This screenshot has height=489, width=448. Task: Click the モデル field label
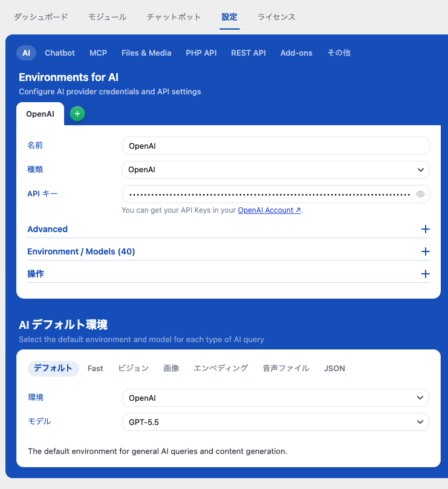[x=39, y=422]
